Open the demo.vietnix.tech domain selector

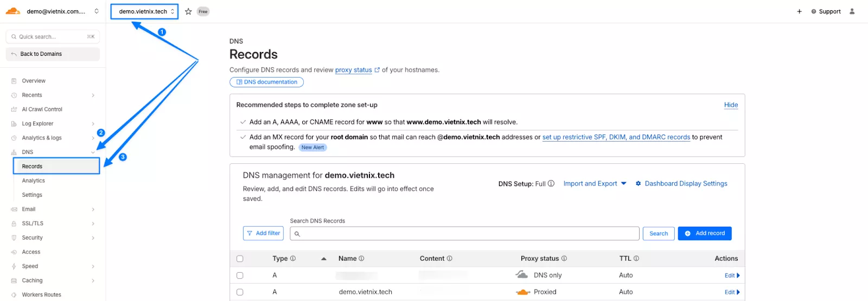tap(144, 11)
